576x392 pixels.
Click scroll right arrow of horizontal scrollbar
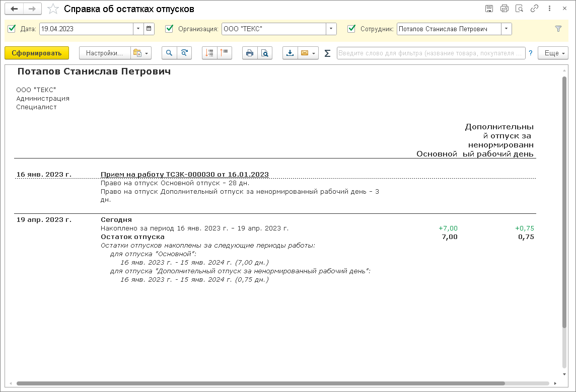click(555, 383)
